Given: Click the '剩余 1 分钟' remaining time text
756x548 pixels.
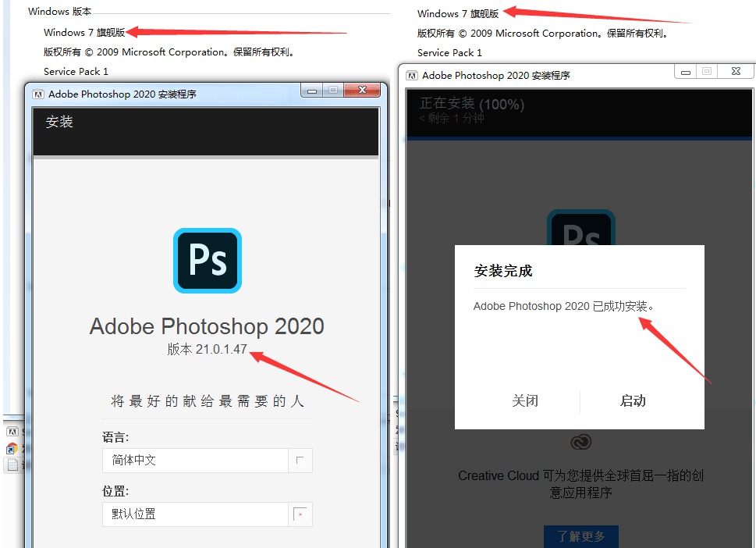Looking at the screenshot, I should coord(452,119).
